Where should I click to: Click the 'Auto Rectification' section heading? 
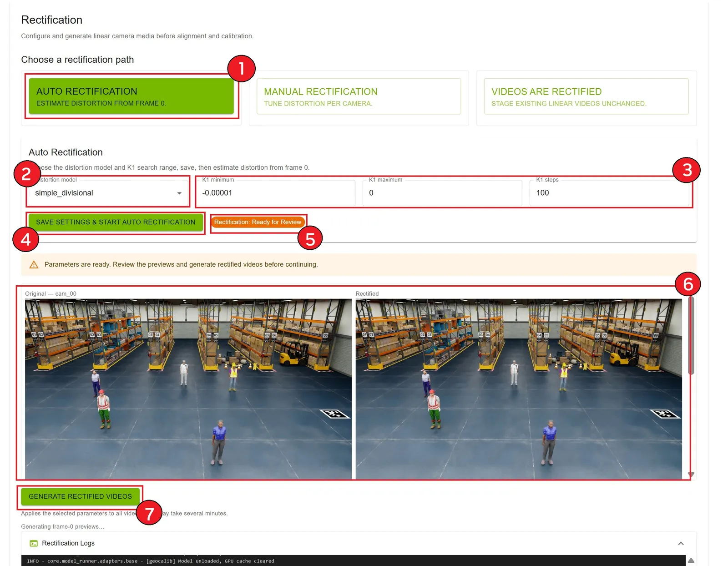(x=66, y=152)
